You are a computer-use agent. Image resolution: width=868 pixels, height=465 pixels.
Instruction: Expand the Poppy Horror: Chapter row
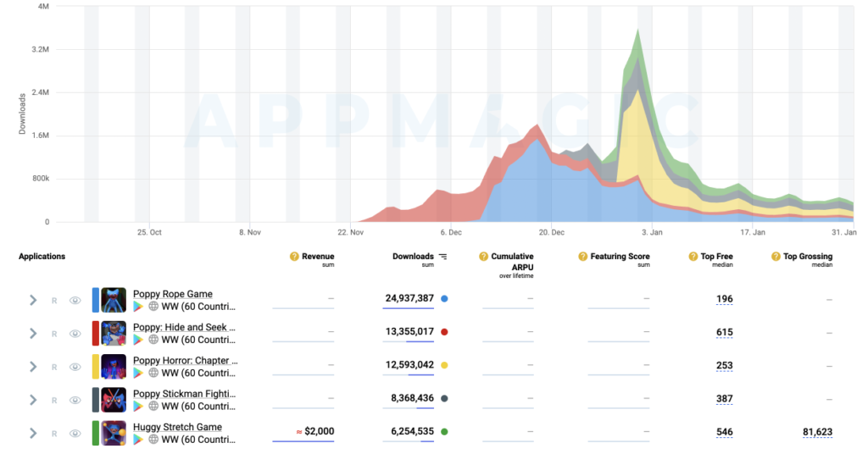pyautogui.click(x=33, y=367)
